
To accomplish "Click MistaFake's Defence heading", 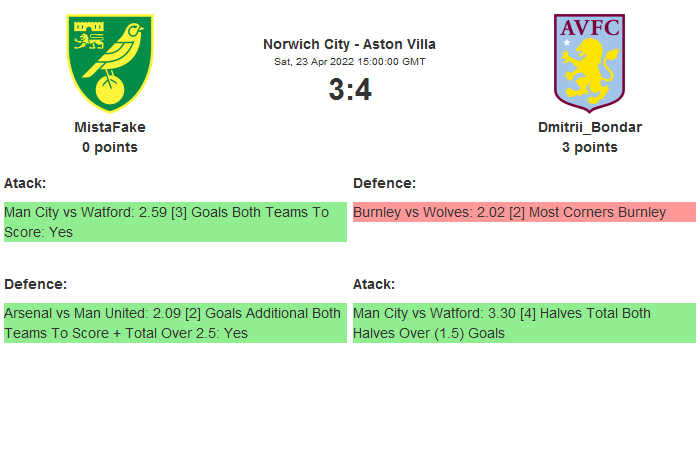I will tap(35, 284).
